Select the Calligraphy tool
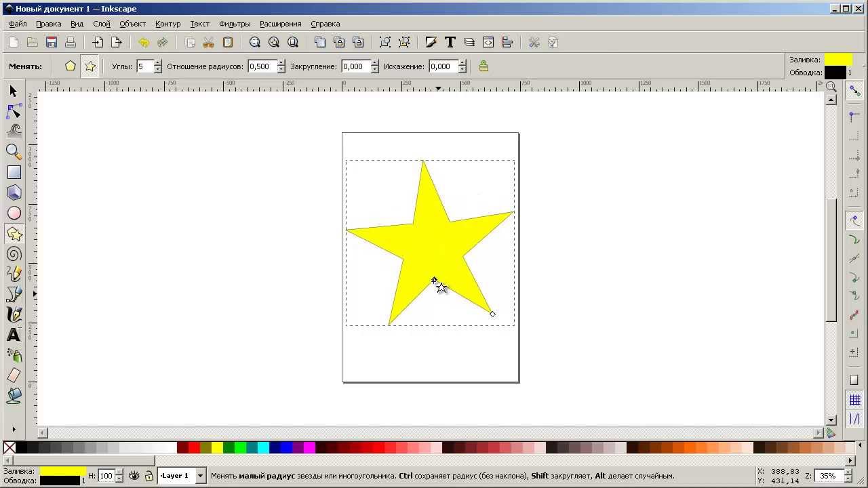This screenshot has height=488, width=868. click(14, 314)
